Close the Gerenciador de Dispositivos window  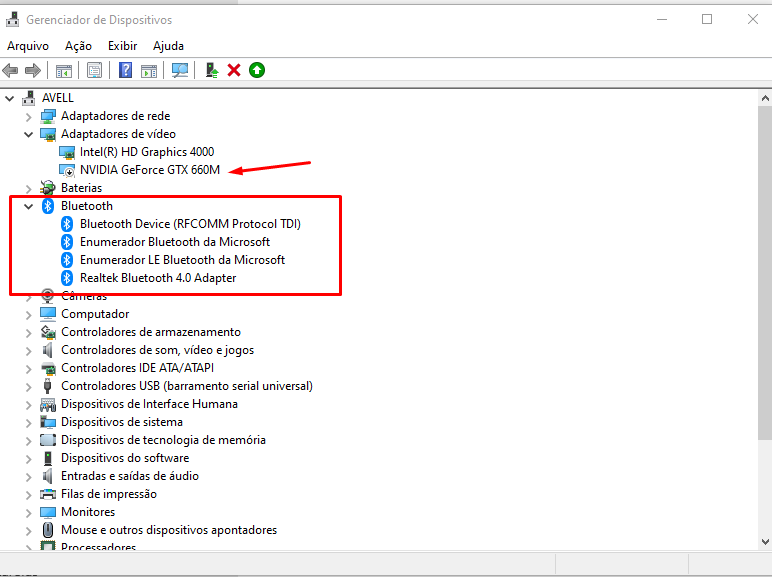pos(752,20)
